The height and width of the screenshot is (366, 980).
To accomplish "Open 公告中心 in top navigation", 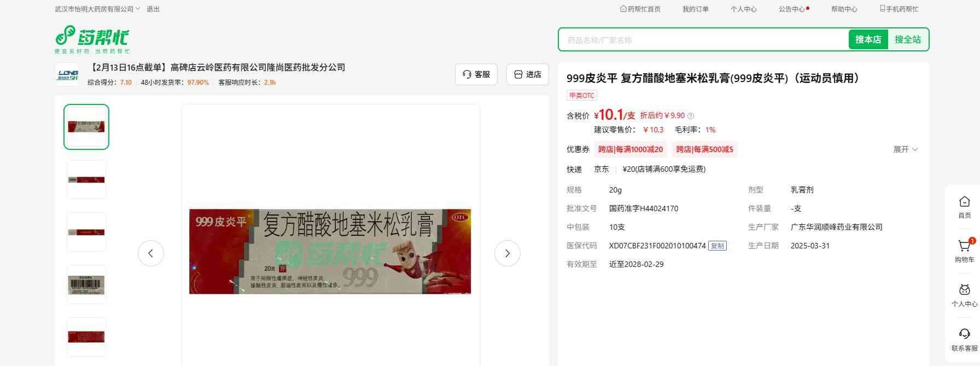I will click(x=793, y=9).
